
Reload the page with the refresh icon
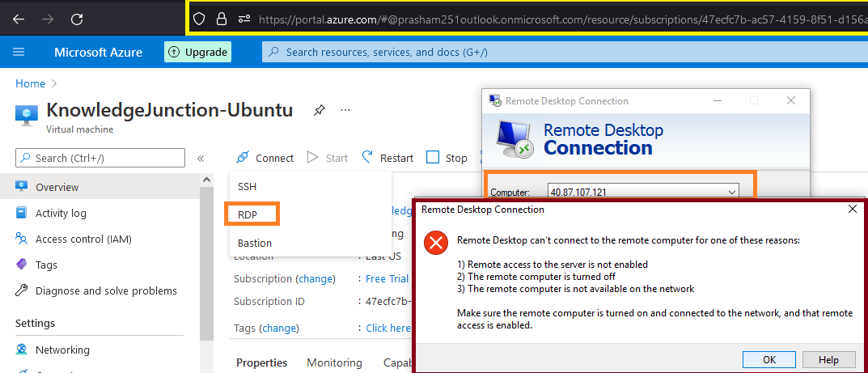click(x=77, y=19)
